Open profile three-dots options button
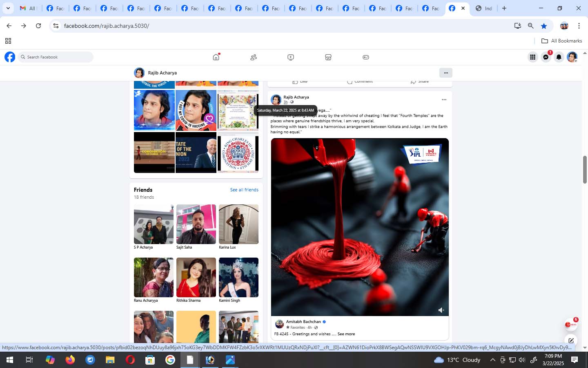This screenshot has height=368, width=588. point(446,73)
